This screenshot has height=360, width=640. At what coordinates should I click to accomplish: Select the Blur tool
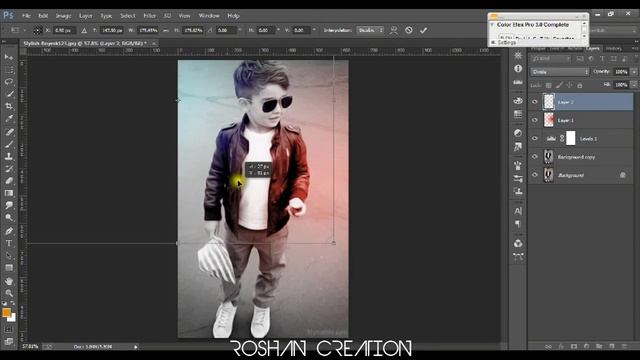point(9,205)
